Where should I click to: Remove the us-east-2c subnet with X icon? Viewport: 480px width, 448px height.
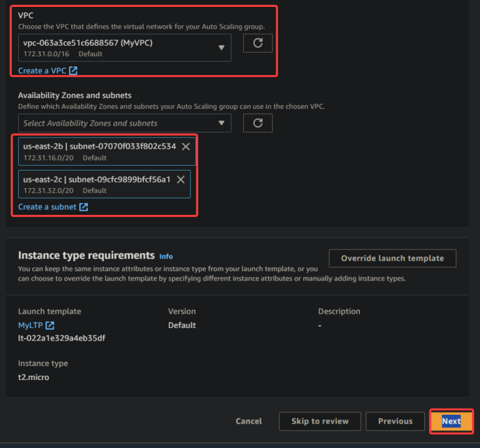tap(181, 179)
